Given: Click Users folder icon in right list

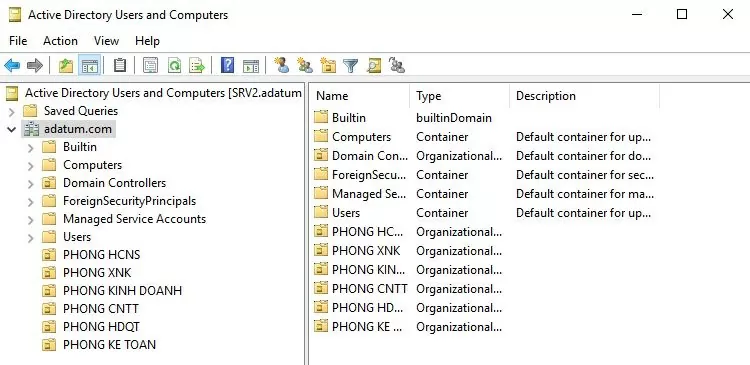Looking at the screenshot, I should [x=321, y=212].
